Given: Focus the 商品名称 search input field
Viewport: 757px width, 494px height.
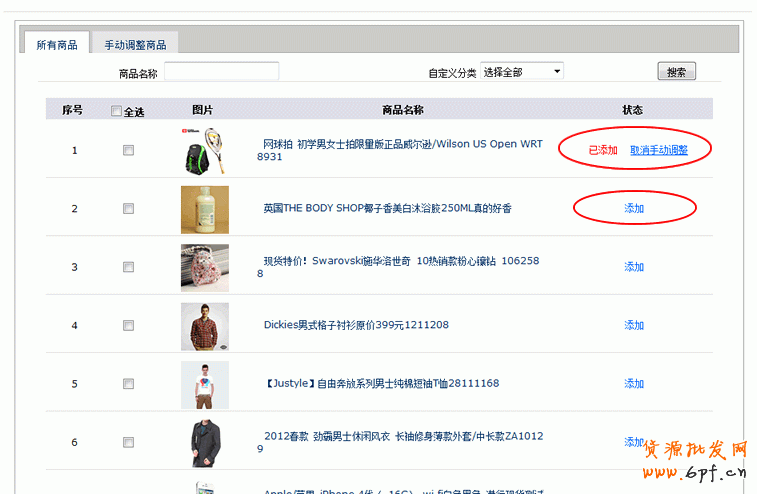Looking at the screenshot, I should [x=221, y=72].
